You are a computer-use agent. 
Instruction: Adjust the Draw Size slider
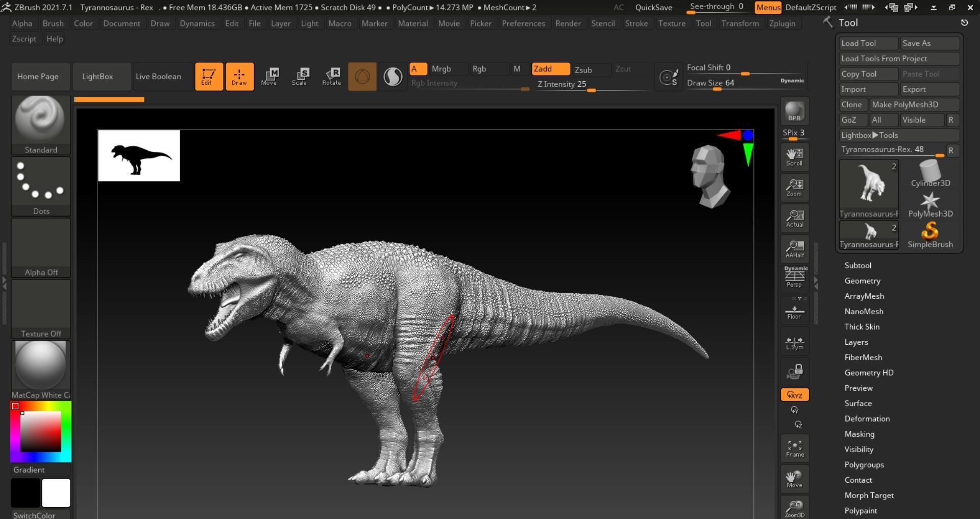pyautogui.click(x=745, y=83)
